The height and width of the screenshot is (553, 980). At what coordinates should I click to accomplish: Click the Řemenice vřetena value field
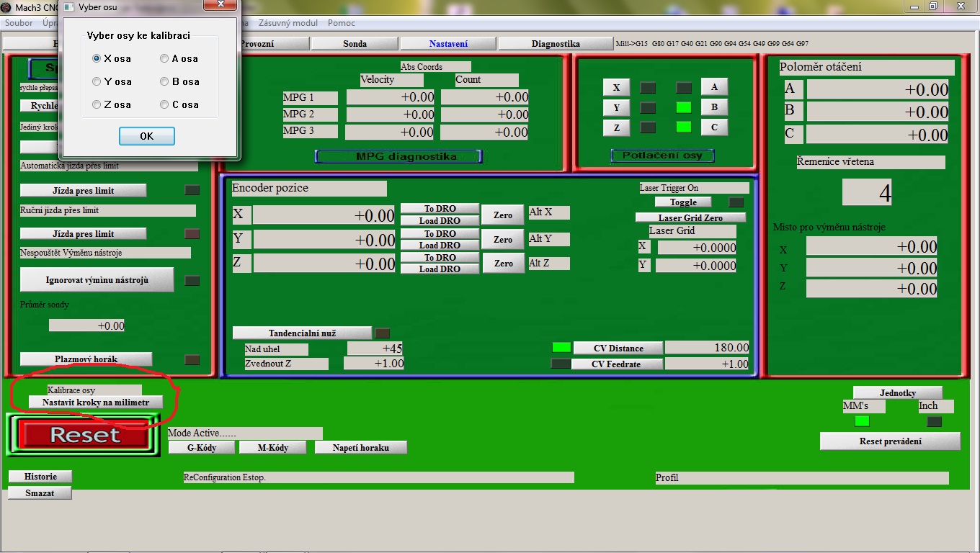click(868, 192)
